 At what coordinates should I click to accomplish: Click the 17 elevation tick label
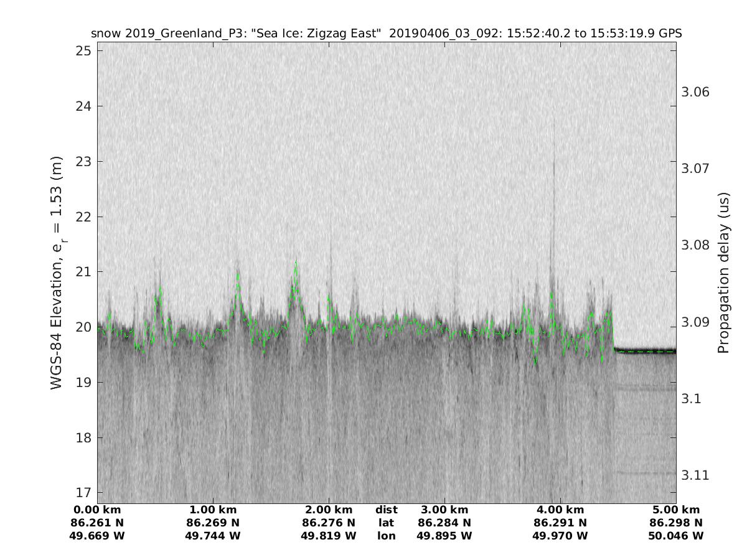point(85,493)
